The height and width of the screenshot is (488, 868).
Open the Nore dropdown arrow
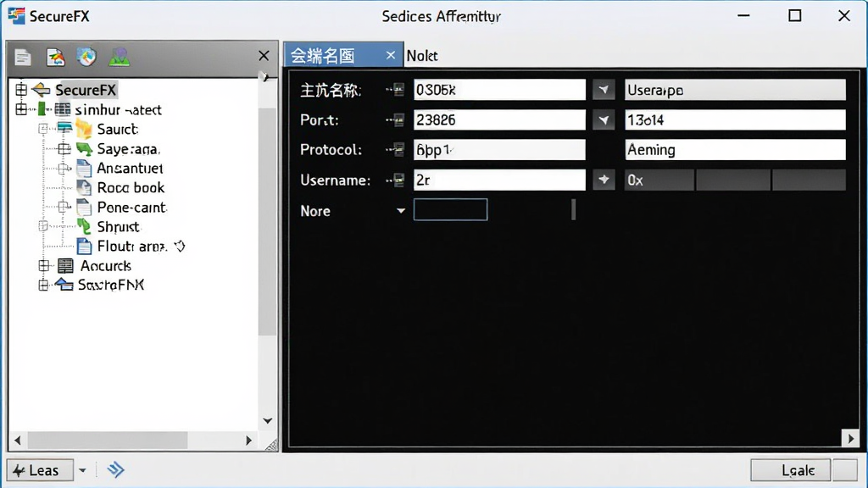point(401,211)
